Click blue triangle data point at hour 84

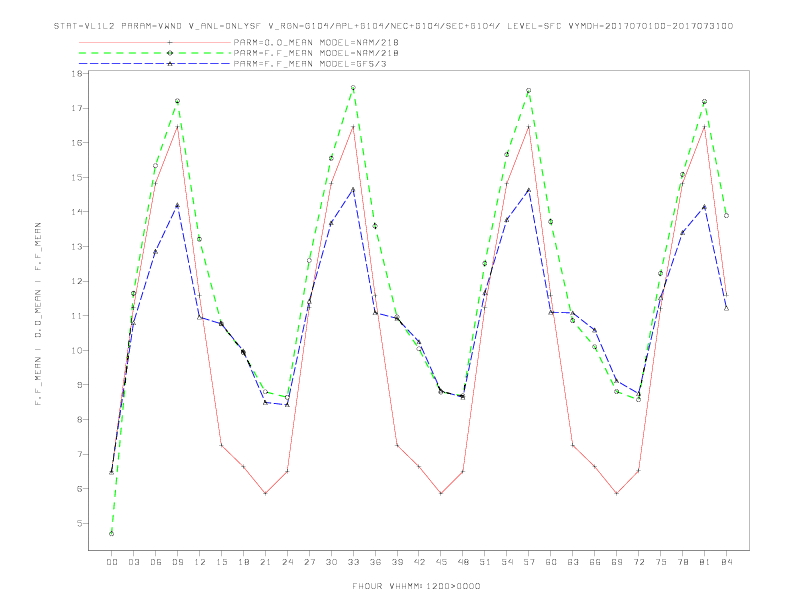pos(726,309)
